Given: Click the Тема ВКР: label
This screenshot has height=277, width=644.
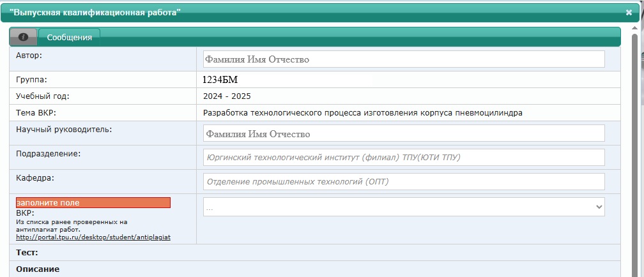Looking at the screenshot, I should click(36, 113).
